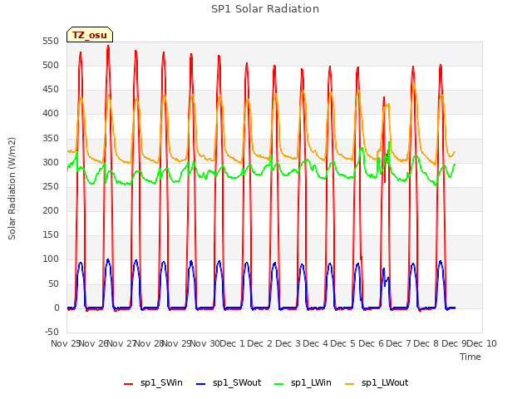Click the Solar Radiation (W/m2) axis label
The height and width of the screenshot is (399, 532).
pyautogui.click(x=12, y=189)
